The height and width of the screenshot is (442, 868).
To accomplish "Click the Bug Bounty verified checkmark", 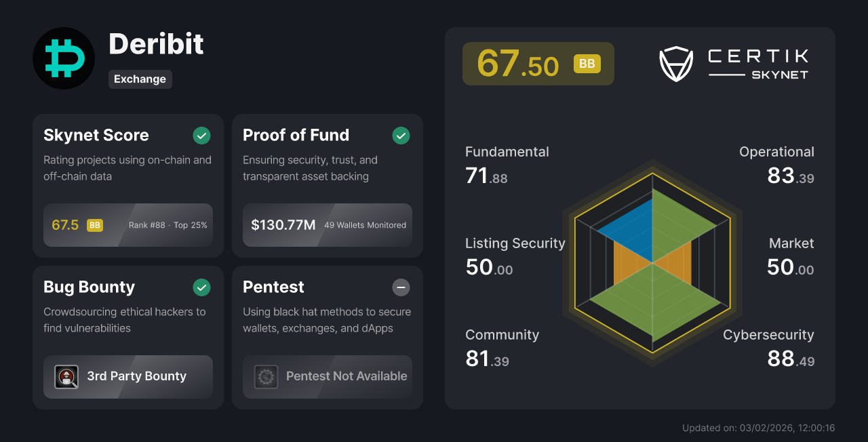I will tap(201, 287).
